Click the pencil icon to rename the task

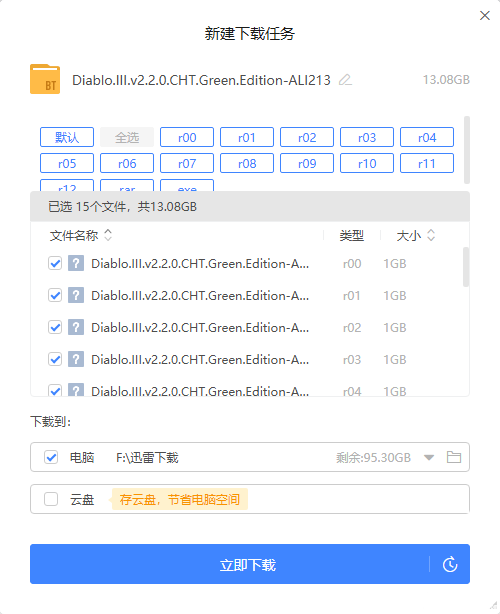coord(345,80)
